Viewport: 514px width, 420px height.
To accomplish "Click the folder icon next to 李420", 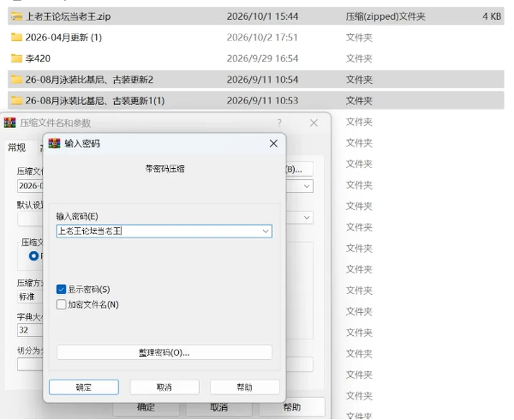I will tap(17, 58).
